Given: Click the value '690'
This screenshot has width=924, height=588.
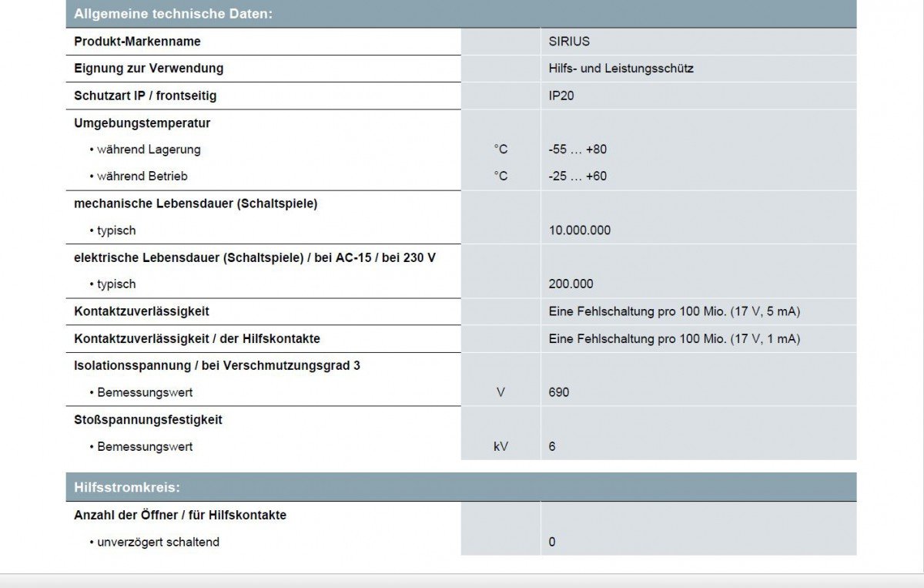Looking at the screenshot, I should coord(559,392).
